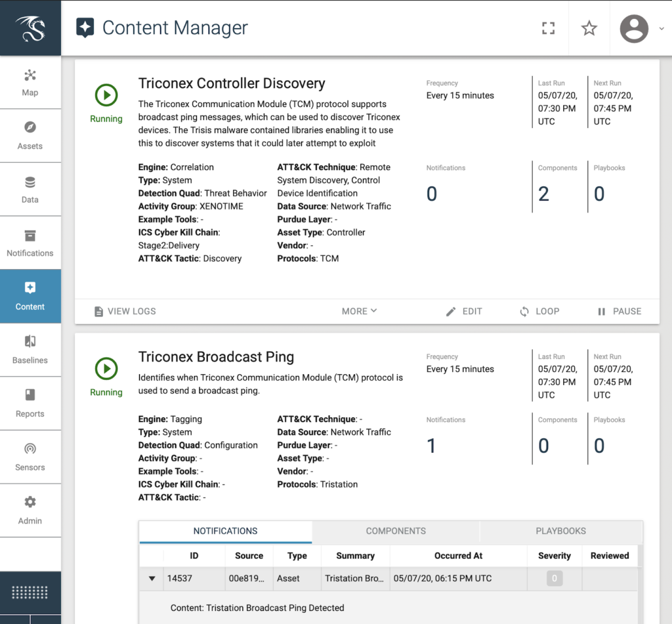Click LOOP on Controller Discovery card

(x=539, y=311)
